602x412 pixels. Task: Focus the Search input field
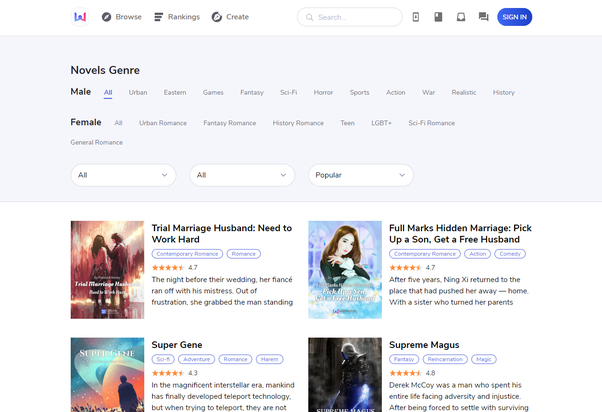click(x=350, y=17)
